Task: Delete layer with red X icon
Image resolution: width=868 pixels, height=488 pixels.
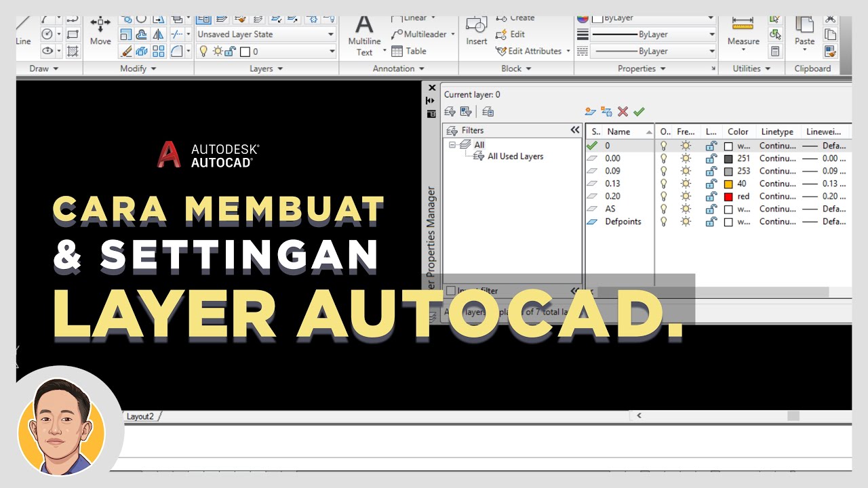Action: point(623,112)
